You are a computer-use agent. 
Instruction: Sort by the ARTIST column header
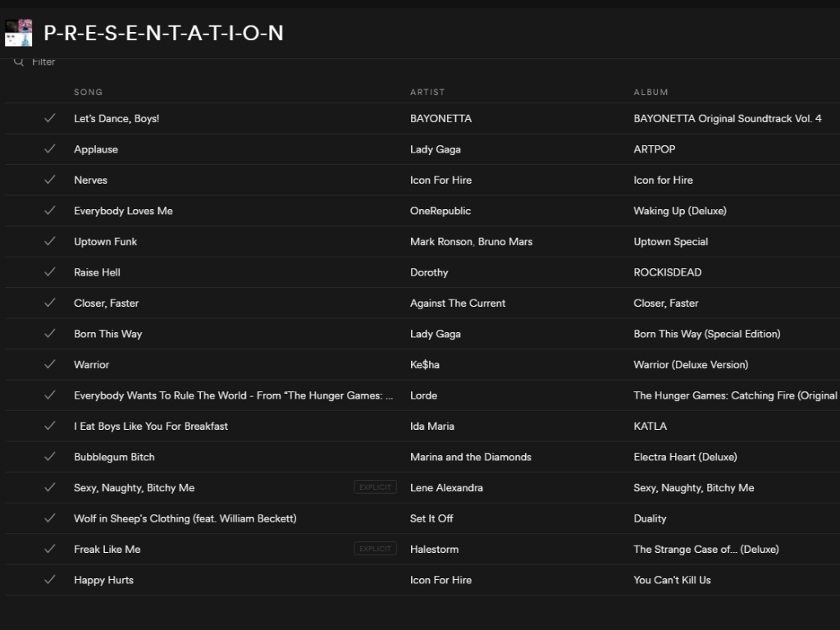coord(427,92)
